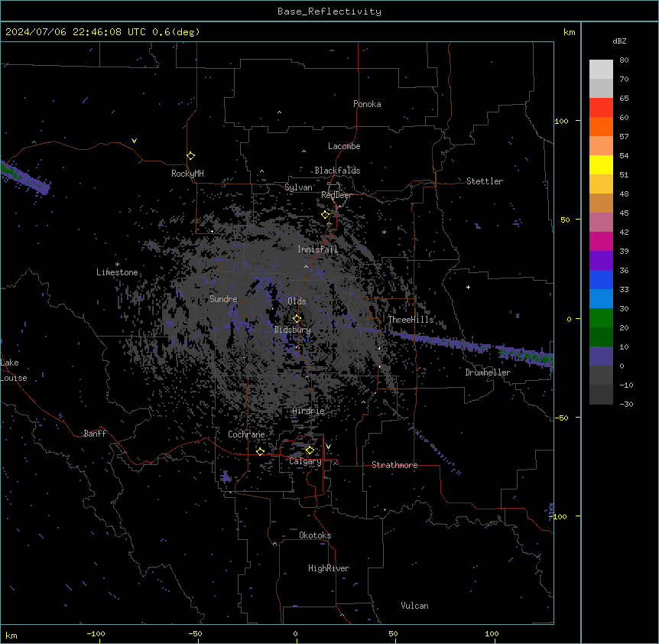Click the white caret marker west of Ponoka

(x=279, y=112)
